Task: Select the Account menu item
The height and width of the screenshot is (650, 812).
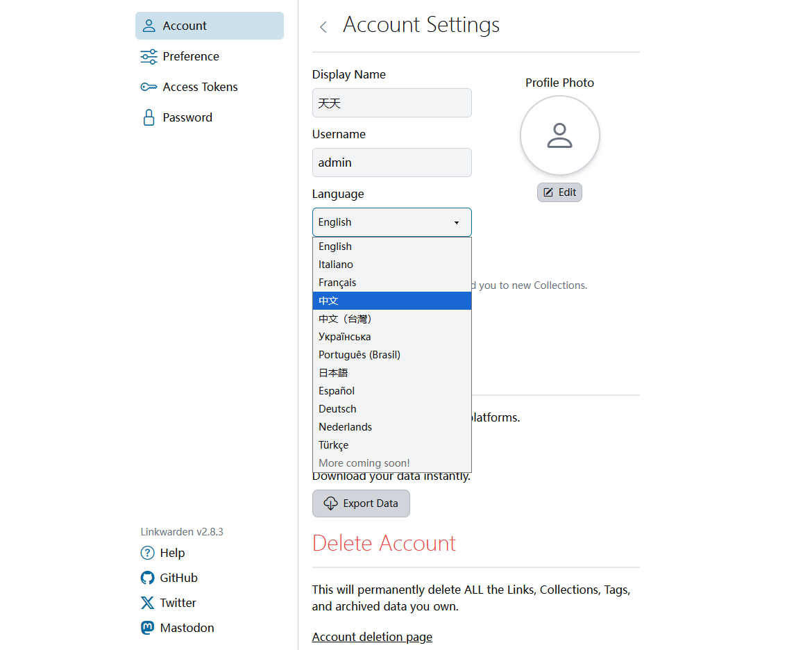Action: (x=209, y=26)
